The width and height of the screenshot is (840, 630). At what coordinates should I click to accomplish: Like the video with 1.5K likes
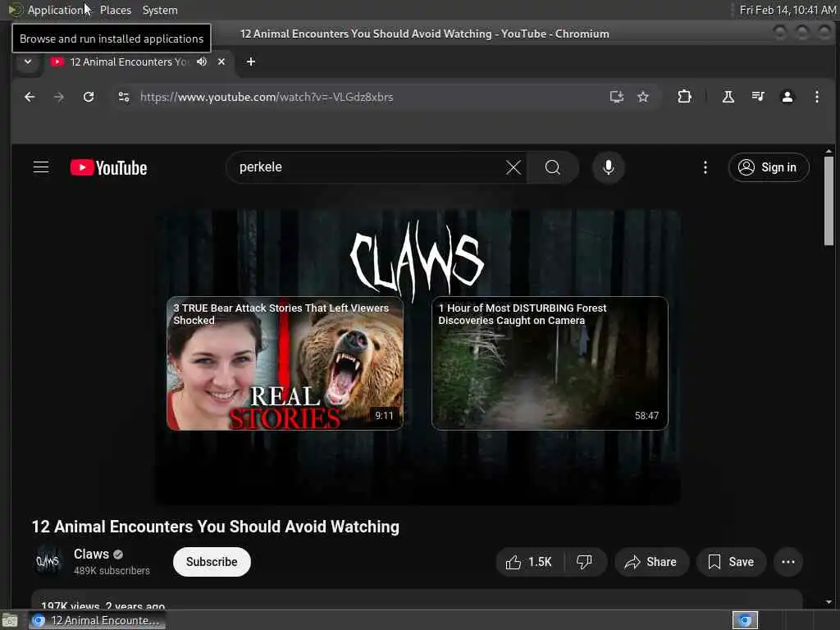[528, 562]
